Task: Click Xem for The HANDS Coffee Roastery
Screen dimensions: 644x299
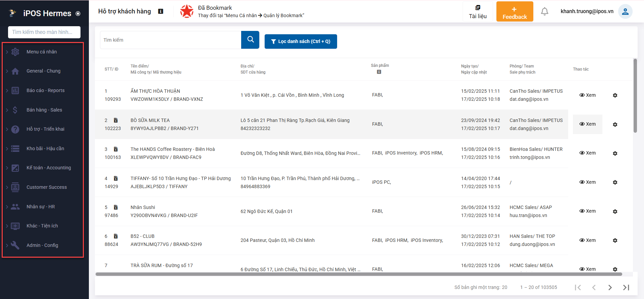Action: click(588, 153)
